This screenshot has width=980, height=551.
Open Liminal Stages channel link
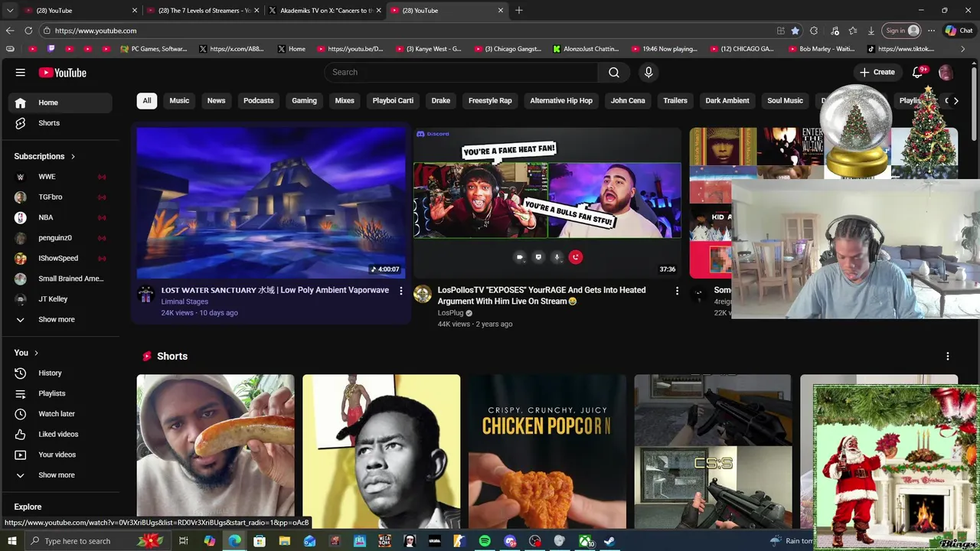(185, 302)
